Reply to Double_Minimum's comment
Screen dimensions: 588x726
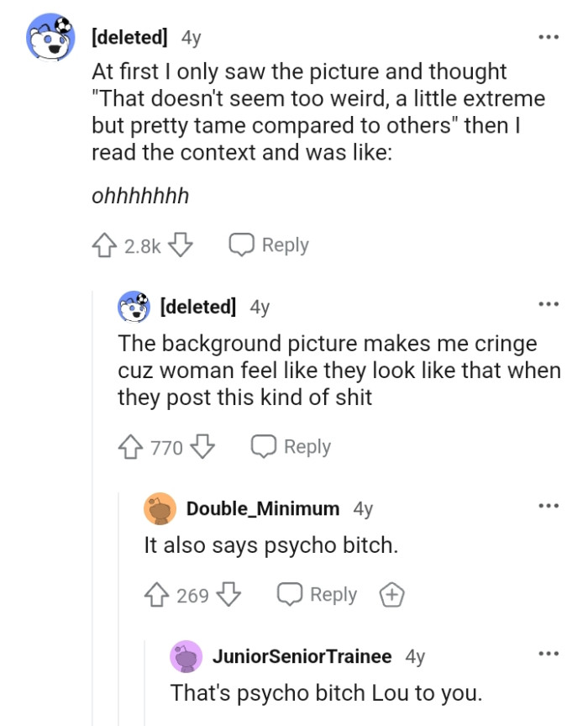pyautogui.click(x=318, y=595)
